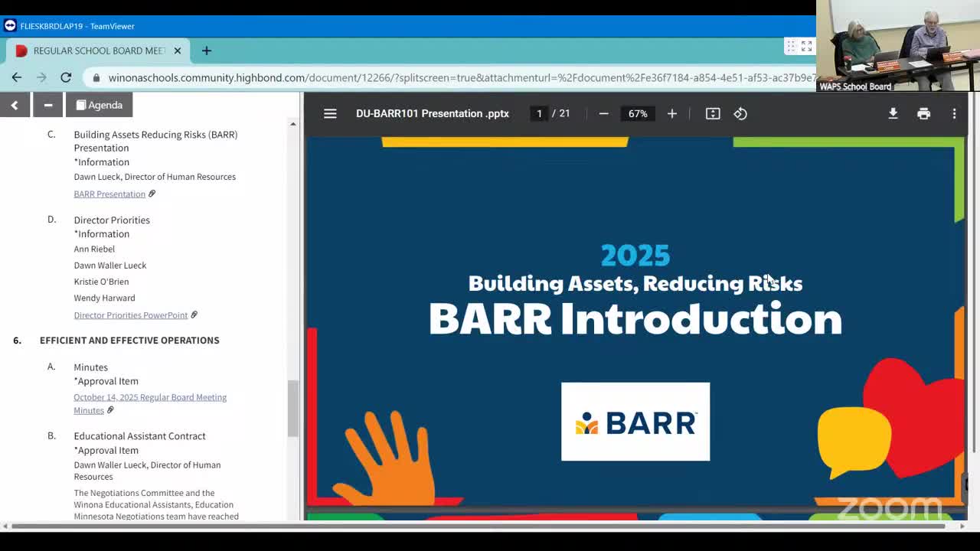
Task: Open October 14, 2025 Regular Board Meeting Minutes
Action: click(150, 397)
